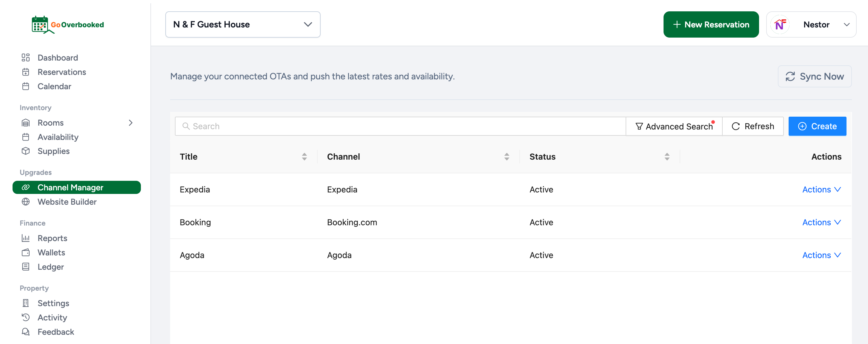Screen dimensions: 868x344
Task: Select Channel Manager under Upgrades
Action: coord(76,187)
